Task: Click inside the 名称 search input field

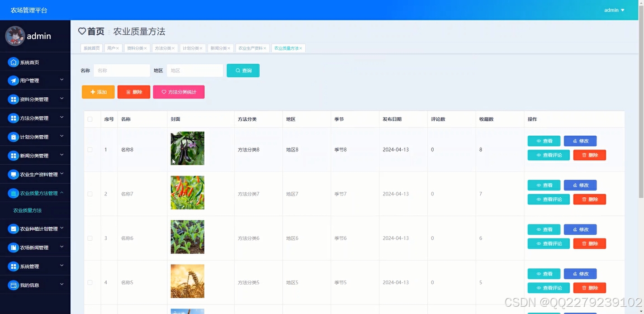Action: [121, 70]
